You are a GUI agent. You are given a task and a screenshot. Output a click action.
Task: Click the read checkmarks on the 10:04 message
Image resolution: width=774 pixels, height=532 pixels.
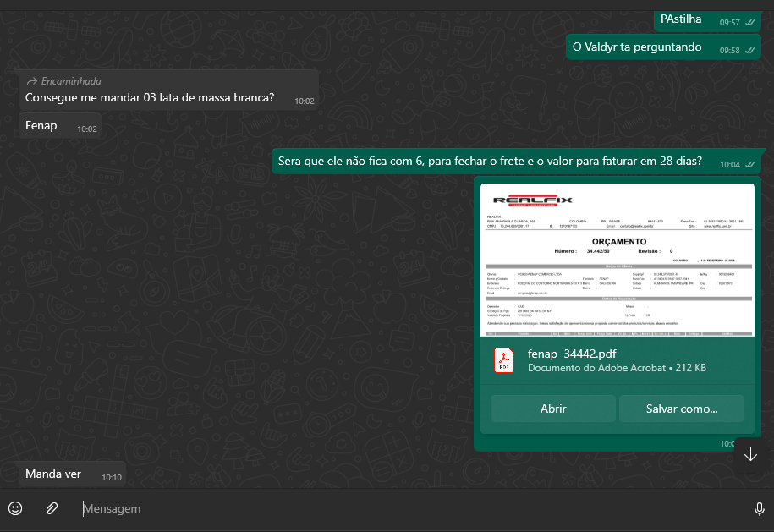click(750, 165)
